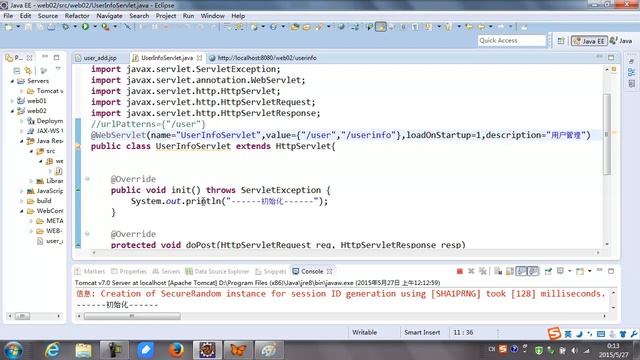Close the Console view tab
The height and width of the screenshot is (360, 640).
coord(329,271)
